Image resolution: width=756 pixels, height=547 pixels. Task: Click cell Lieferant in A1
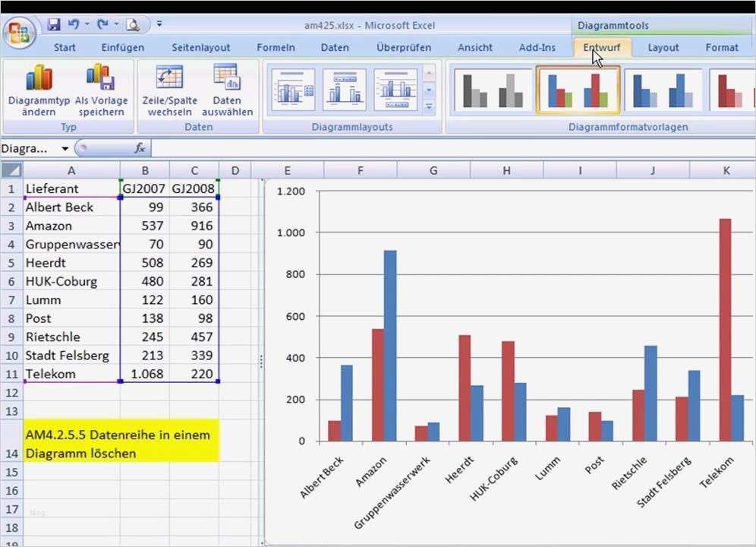click(x=71, y=188)
